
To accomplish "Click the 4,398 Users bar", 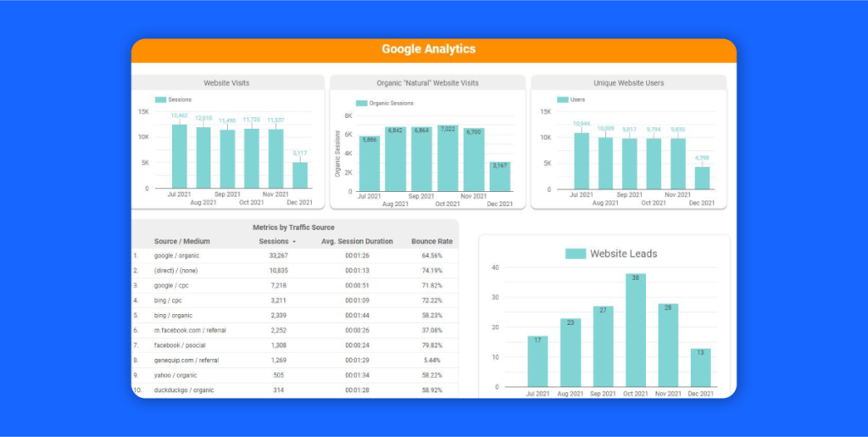I will pos(703,178).
